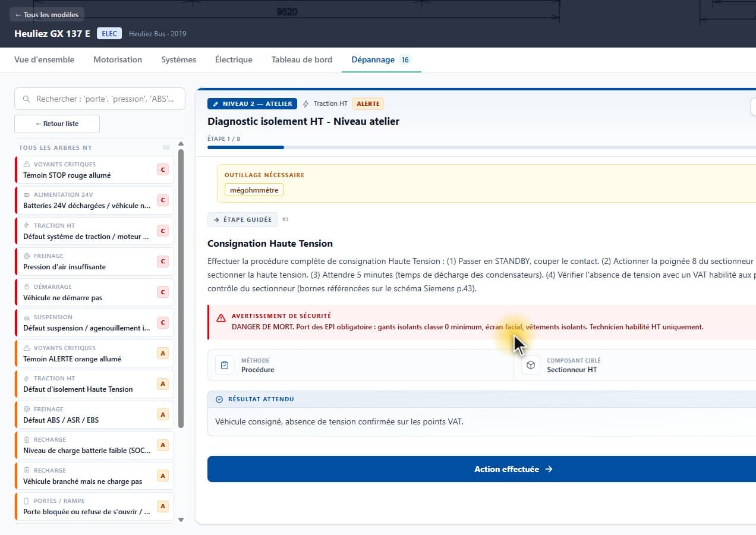Select the Dépannage tab
756x535 pixels.
click(381, 59)
